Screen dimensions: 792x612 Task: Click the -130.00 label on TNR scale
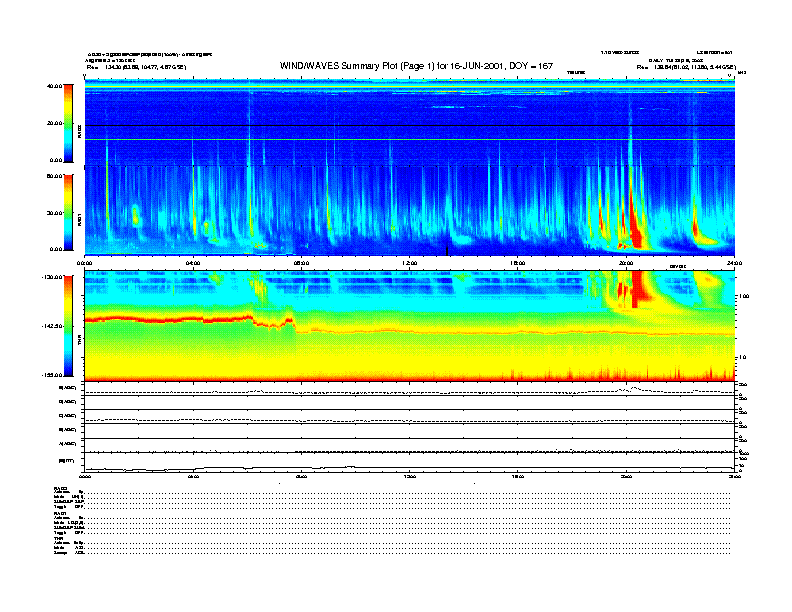coord(52,277)
